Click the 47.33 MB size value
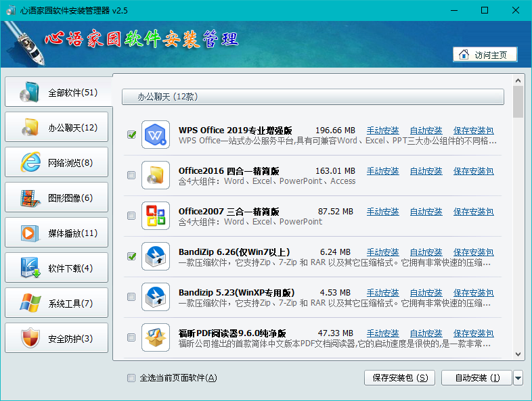Screen dimensions: 532x401 (x=336, y=333)
